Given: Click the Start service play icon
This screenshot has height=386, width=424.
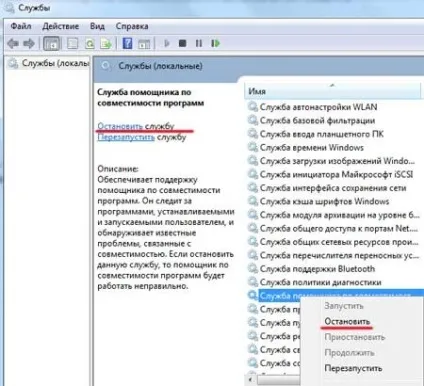Looking at the screenshot, I should click(167, 43).
